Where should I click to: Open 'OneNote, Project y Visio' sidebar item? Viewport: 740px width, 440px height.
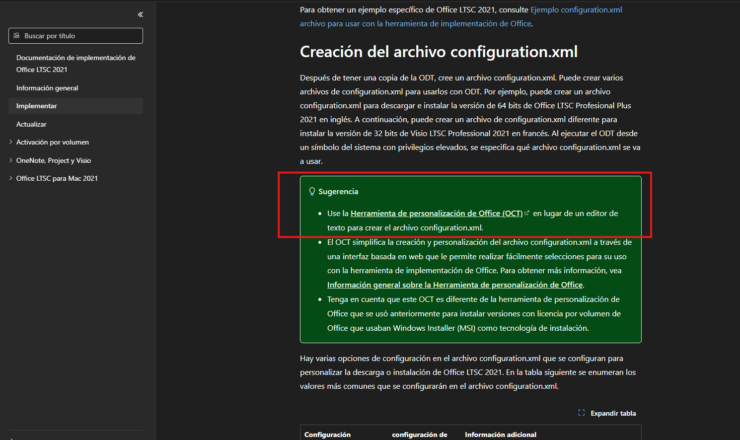pos(53,161)
